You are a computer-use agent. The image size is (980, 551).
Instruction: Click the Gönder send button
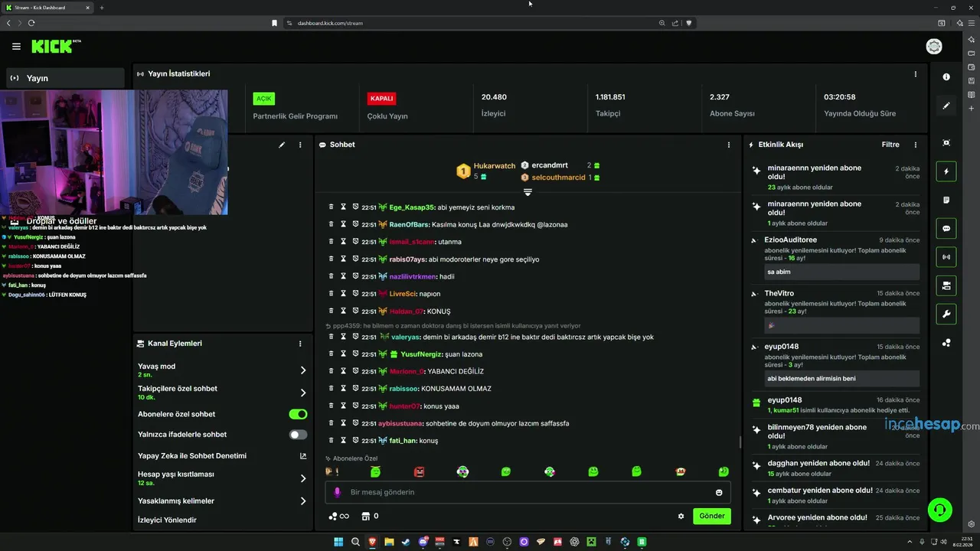[712, 516]
